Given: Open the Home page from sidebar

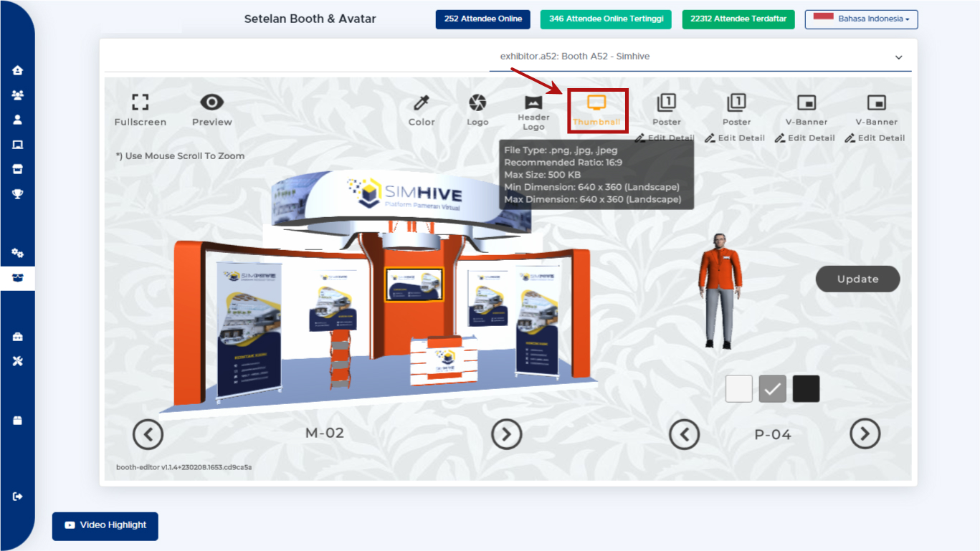Looking at the screenshot, I should (17, 70).
